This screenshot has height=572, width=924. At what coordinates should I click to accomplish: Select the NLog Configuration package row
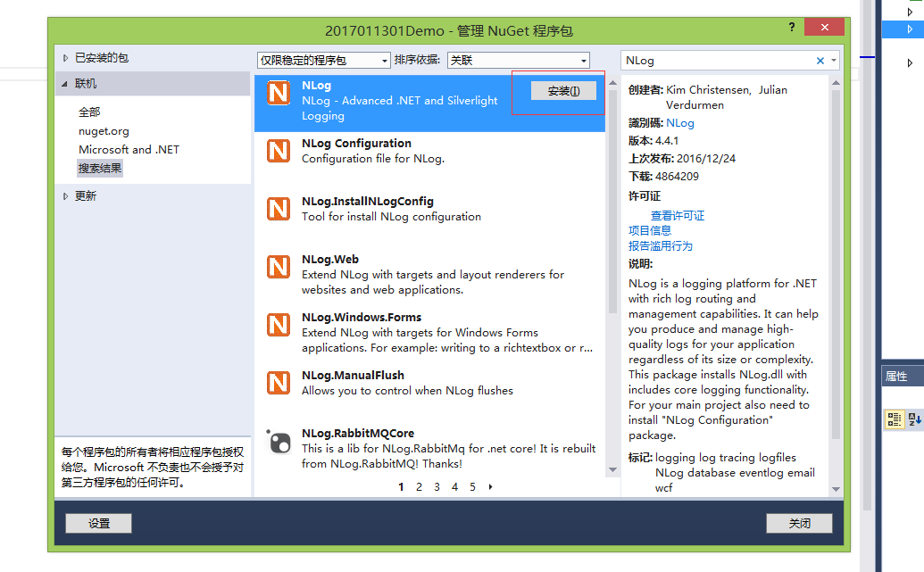pos(429,161)
